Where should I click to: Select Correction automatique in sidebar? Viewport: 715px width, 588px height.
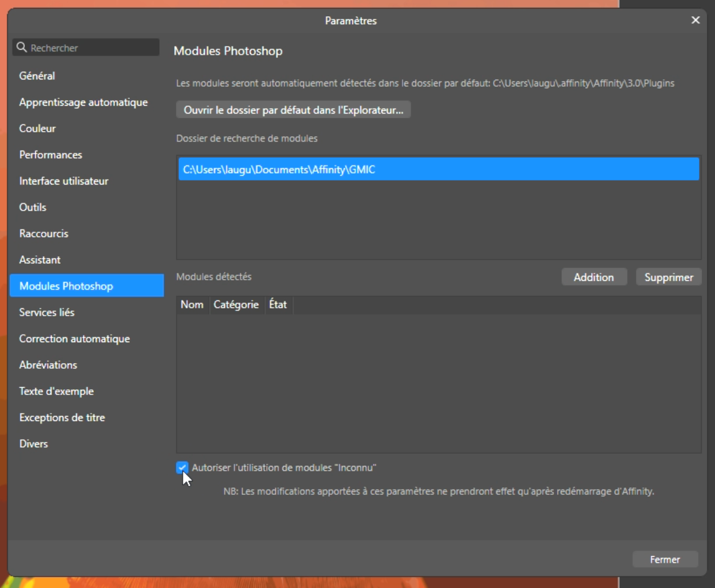coord(74,338)
